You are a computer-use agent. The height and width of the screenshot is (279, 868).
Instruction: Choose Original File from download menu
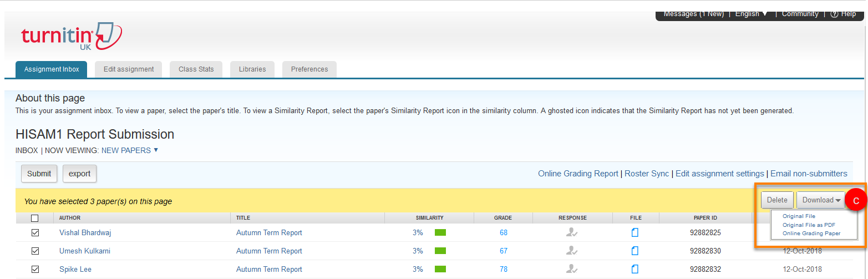coord(799,216)
